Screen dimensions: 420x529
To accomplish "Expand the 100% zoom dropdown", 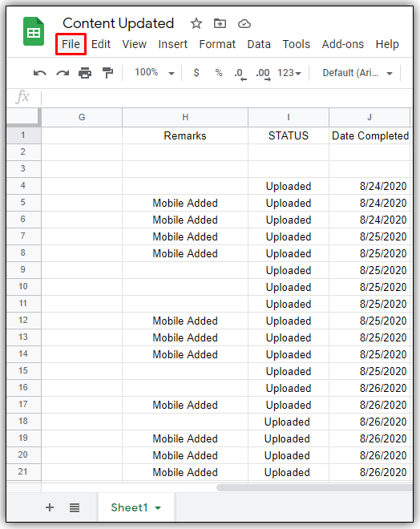I will coord(155,72).
